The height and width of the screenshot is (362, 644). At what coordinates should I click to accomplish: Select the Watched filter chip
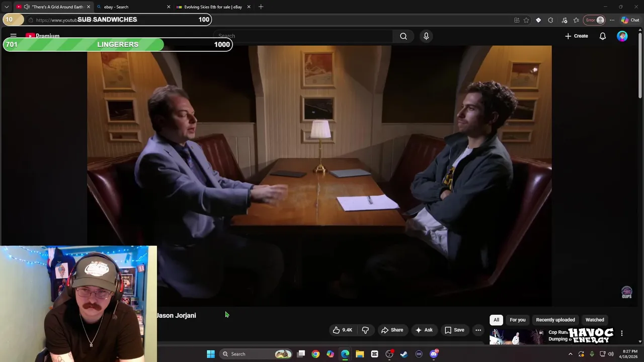(x=595, y=320)
